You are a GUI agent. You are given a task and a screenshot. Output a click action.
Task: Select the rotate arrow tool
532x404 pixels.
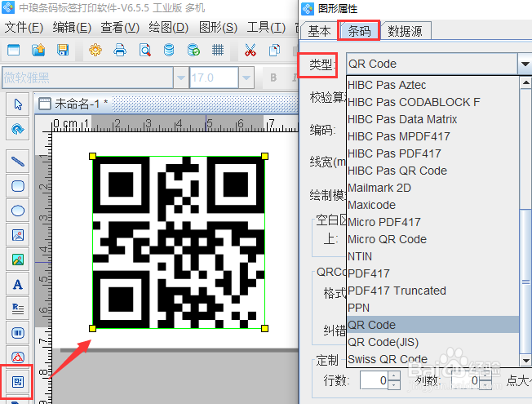tap(18, 129)
